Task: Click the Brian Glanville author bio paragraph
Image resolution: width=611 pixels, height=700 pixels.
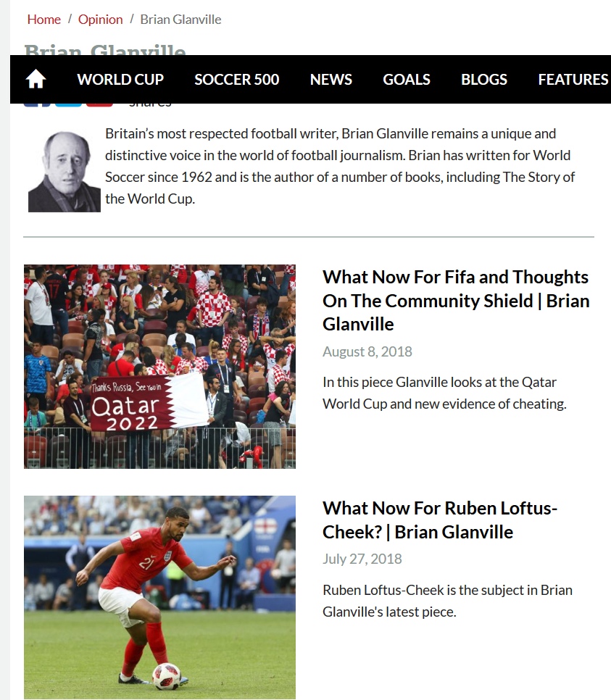Action: 340,166
